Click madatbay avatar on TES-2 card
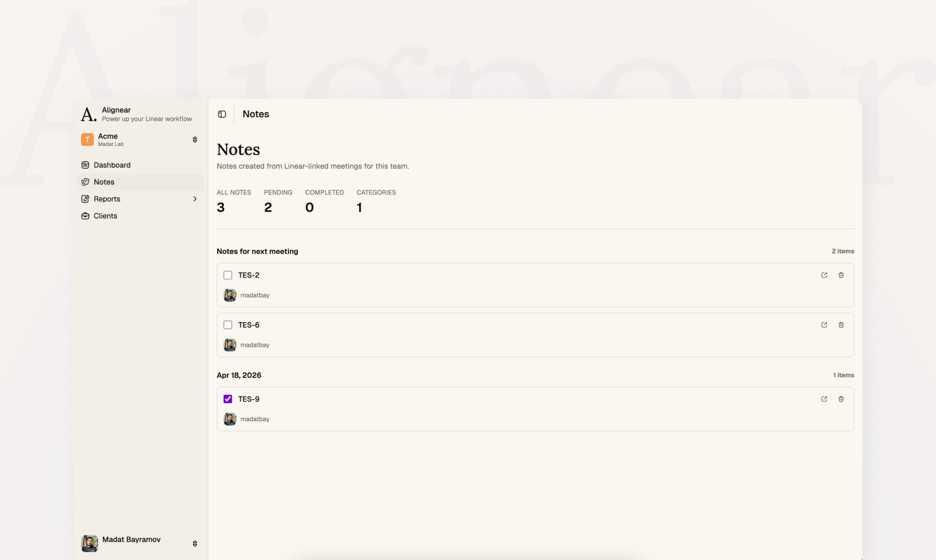 [x=230, y=295]
